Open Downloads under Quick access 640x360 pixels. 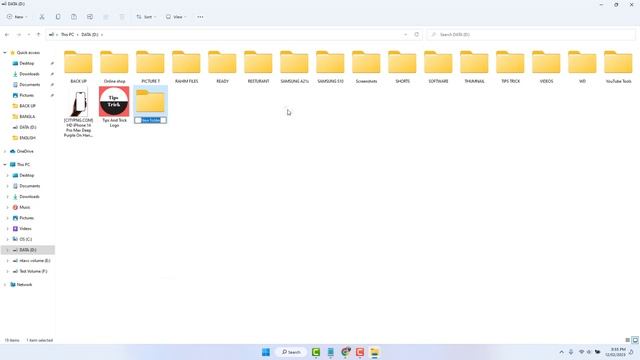click(x=29, y=74)
